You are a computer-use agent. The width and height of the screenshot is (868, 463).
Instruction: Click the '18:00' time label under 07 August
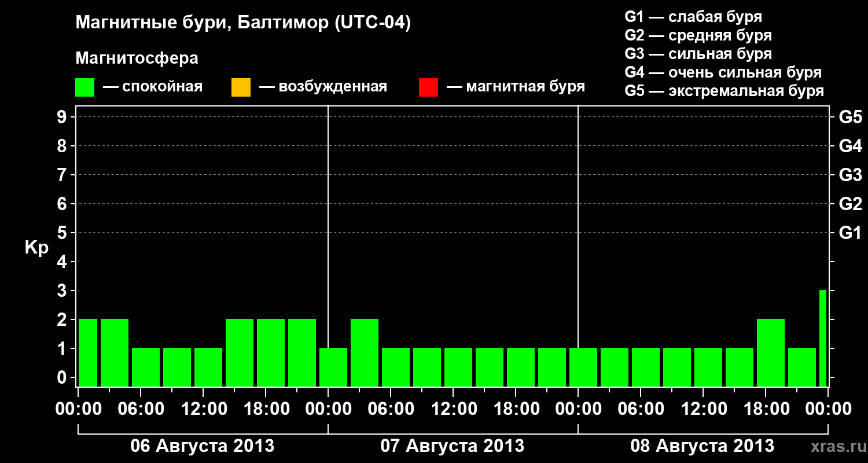(x=517, y=409)
